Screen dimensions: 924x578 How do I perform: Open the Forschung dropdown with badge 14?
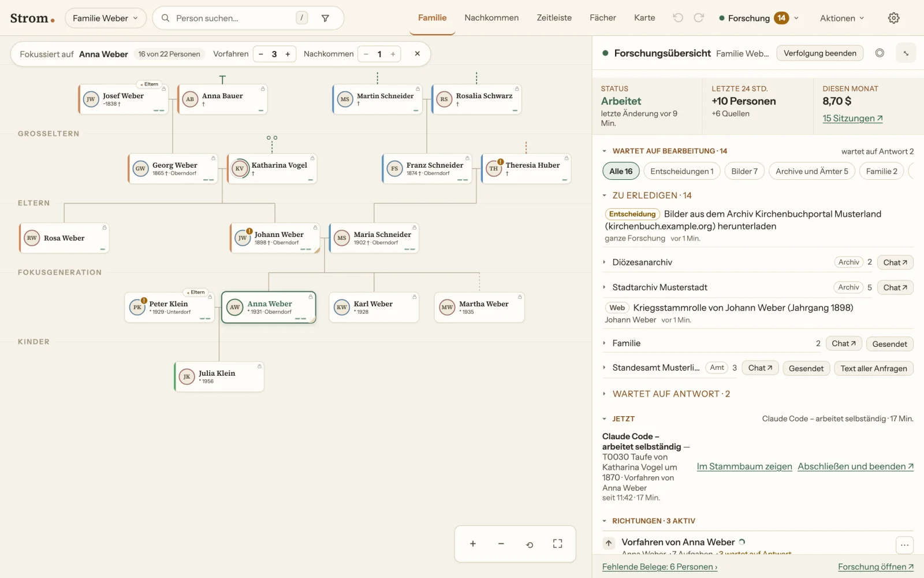click(759, 18)
